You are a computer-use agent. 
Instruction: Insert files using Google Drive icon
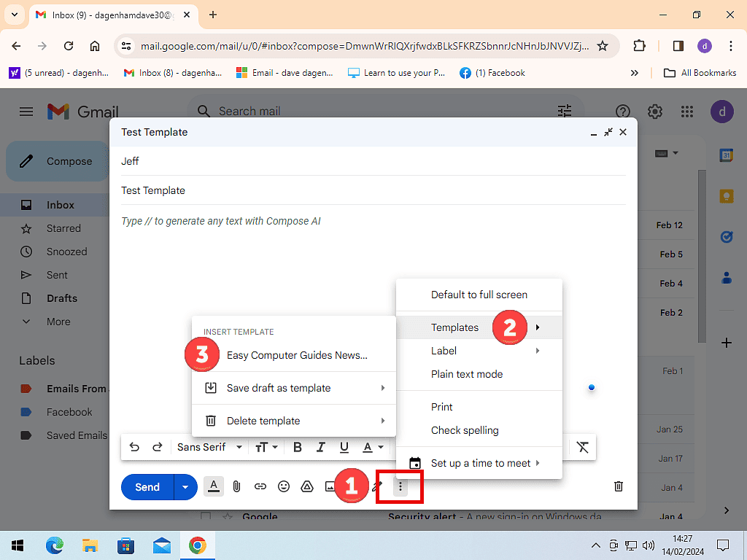[307, 486]
